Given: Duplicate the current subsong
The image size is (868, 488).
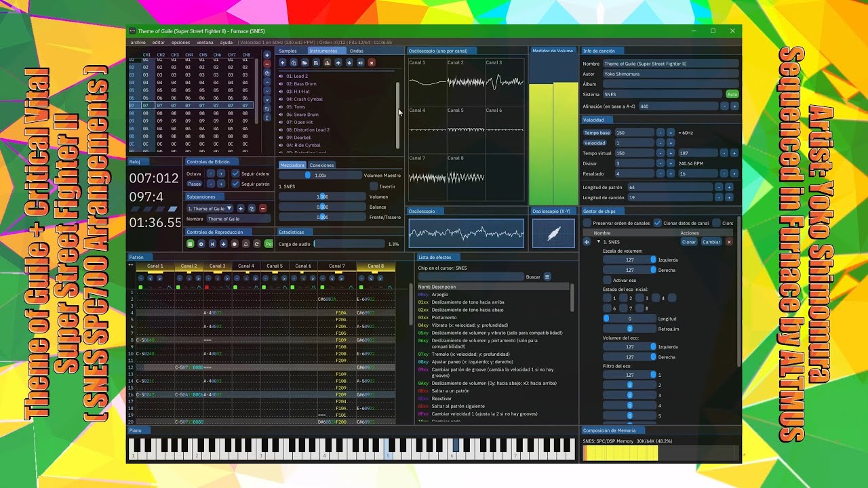Looking at the screenshot, I should 252,209.
